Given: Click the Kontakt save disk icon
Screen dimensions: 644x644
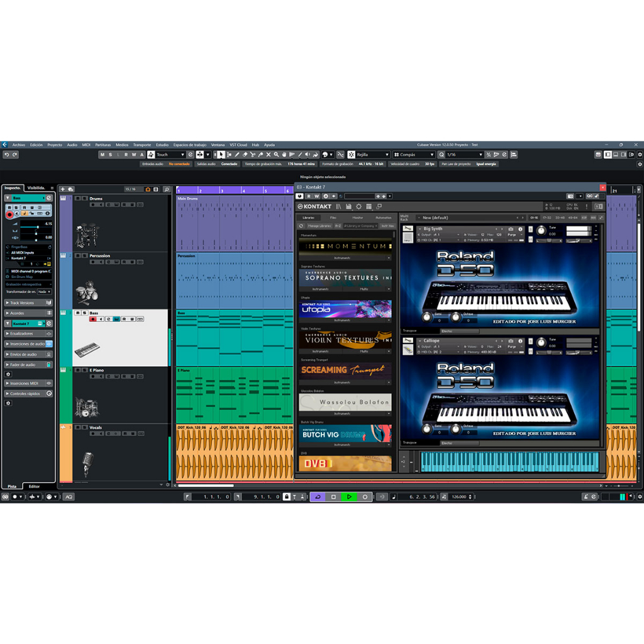Looking at the screenshot, I should pos(348,206).
